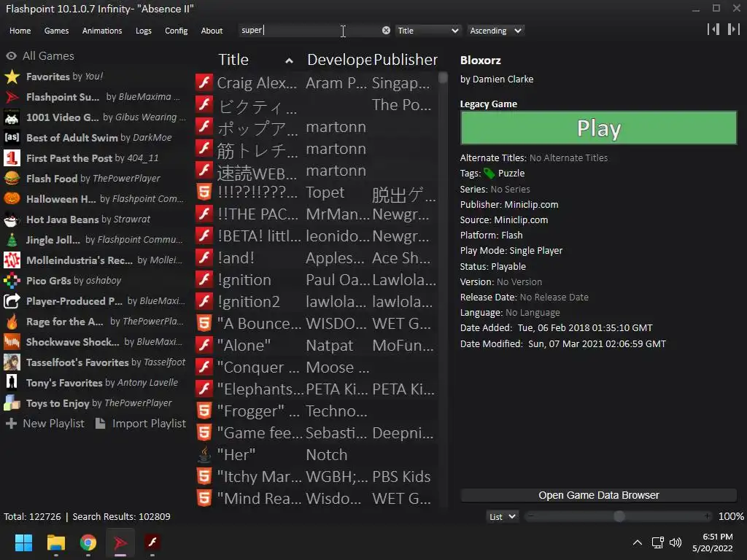Open the Title sort-by dropdown

tap(427, 31)
